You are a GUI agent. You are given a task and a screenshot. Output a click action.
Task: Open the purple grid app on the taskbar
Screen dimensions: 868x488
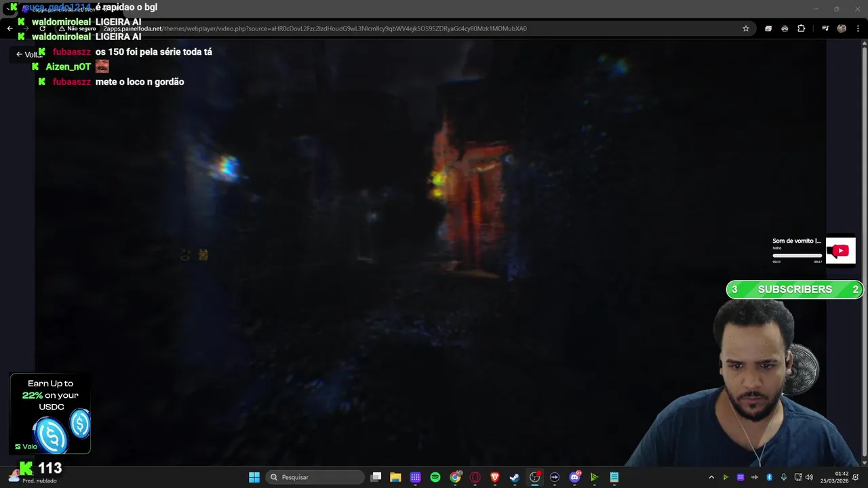coord(416,477)
